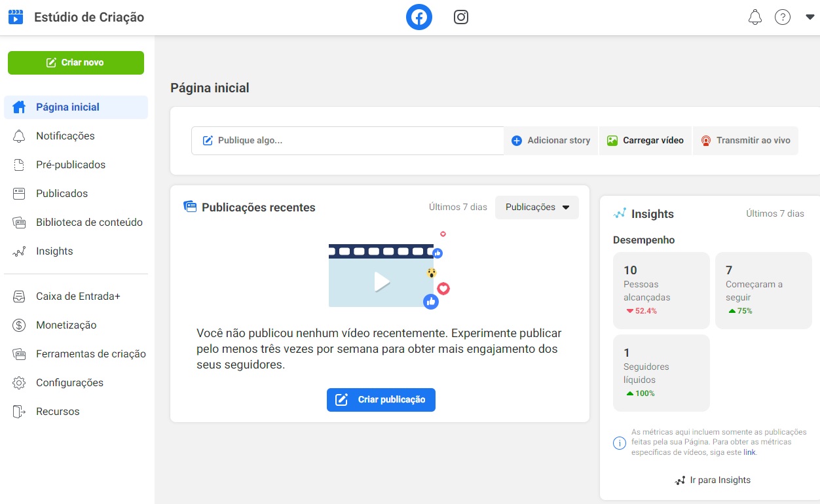Follow the 'link' hyperlink in metrics note
The height and width of the screenshot is (504, 820).
[x=749, y=453]
